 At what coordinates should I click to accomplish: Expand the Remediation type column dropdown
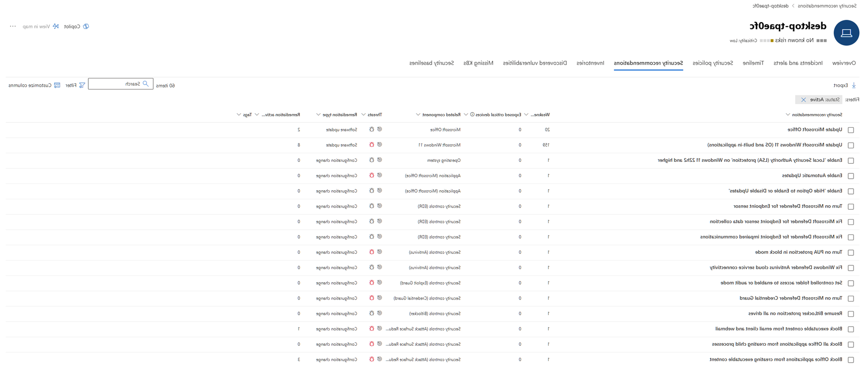[318, 115]
